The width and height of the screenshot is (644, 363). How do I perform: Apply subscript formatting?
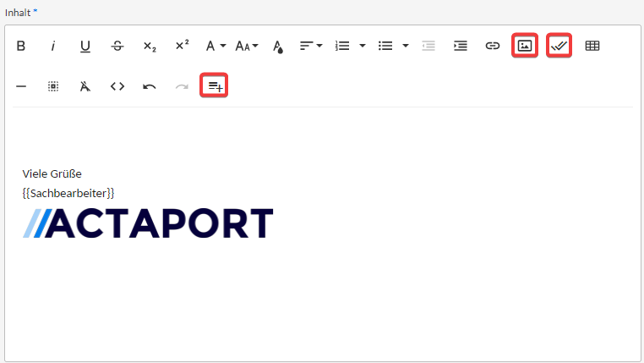150,46
